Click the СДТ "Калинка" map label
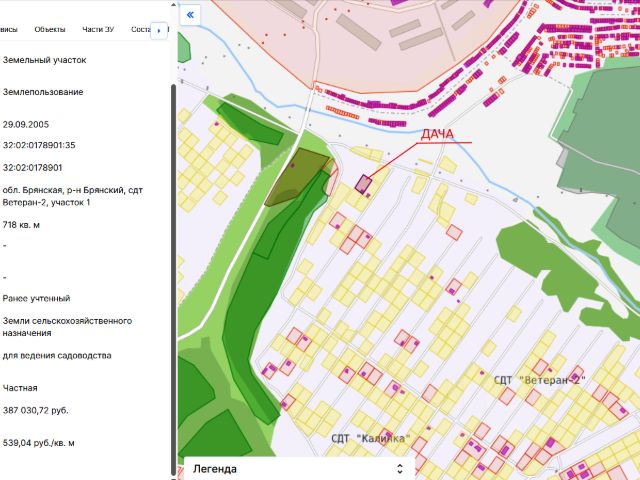Screen dimensions: 640x480 [x=370, y=439]
